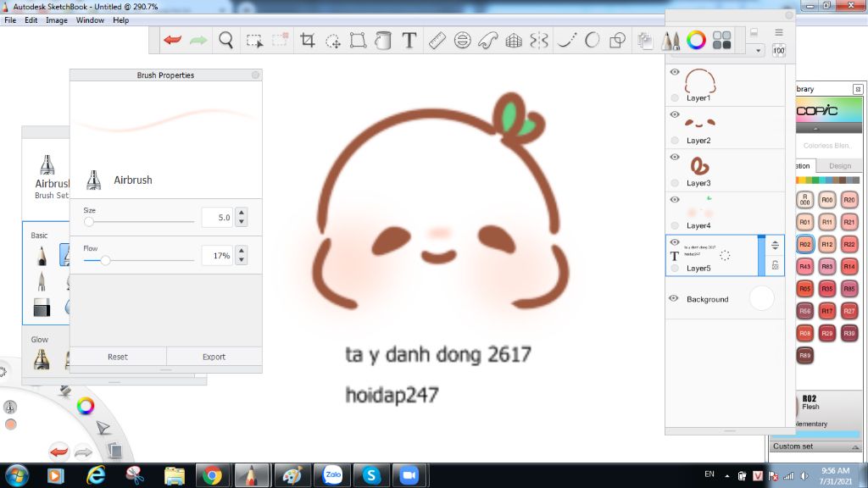Click the green Redo arrow in toolbar
868x488 pixels.
pyautogui.click(x=198, y=40)
